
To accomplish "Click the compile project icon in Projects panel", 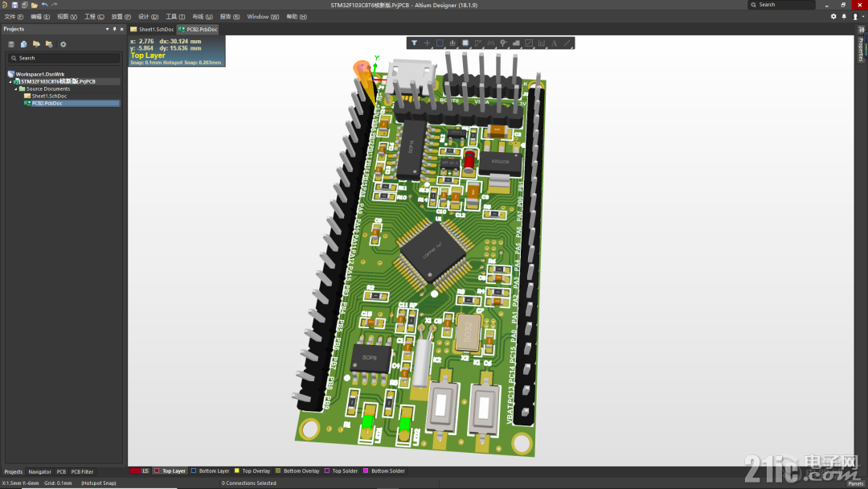I will 24,44.
